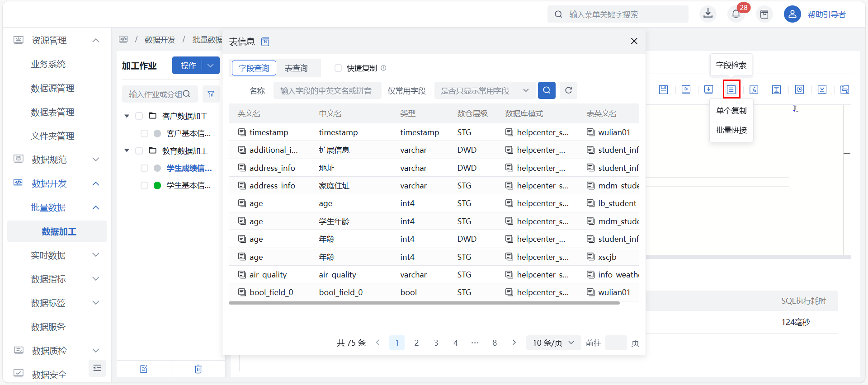Select 单个复制 from the popup menu
This screenshot has height=385, width=868.
(x=731, y=111)
